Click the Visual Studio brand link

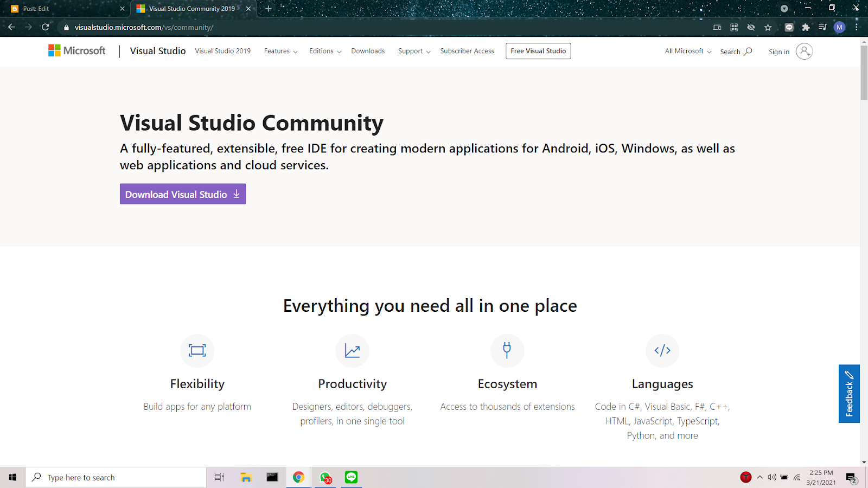click(x=158, y=51)
